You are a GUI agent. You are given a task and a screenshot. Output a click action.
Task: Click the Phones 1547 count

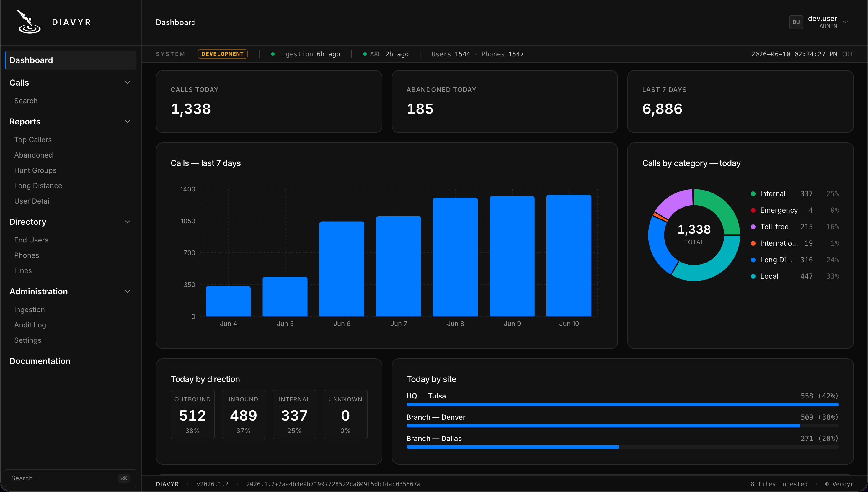tap(502, 54)
